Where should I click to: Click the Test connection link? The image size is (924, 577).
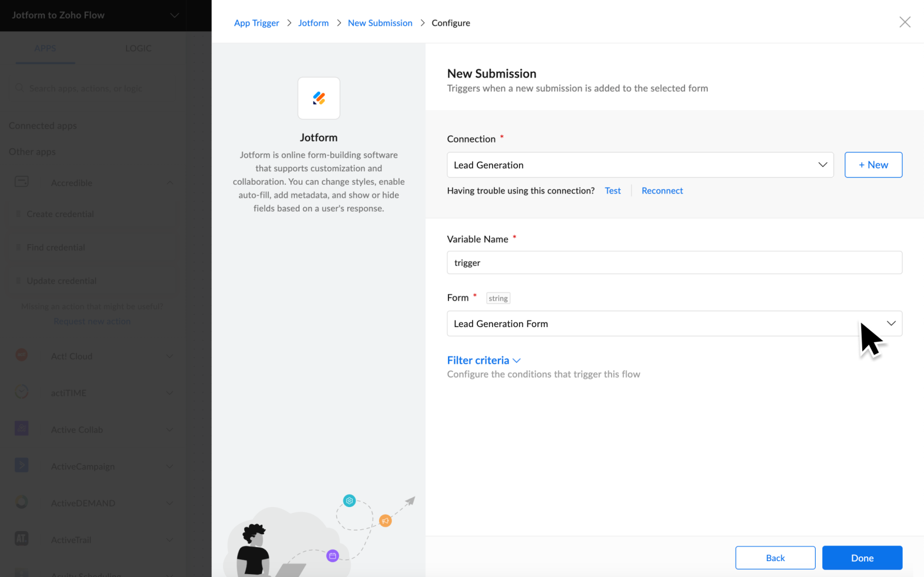pyautogui.click(x=613, y=191)
